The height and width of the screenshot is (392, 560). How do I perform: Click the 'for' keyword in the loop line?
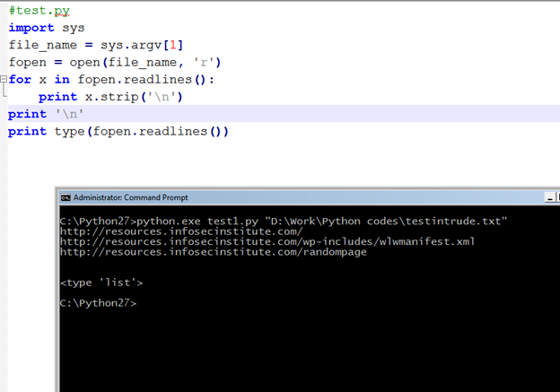[x=21, y=80]
